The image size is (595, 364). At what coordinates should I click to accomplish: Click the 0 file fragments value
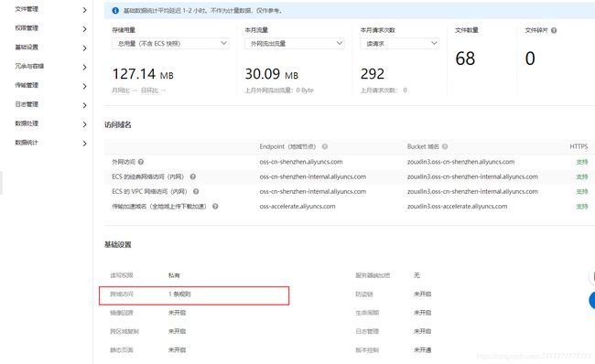[530, 59]
